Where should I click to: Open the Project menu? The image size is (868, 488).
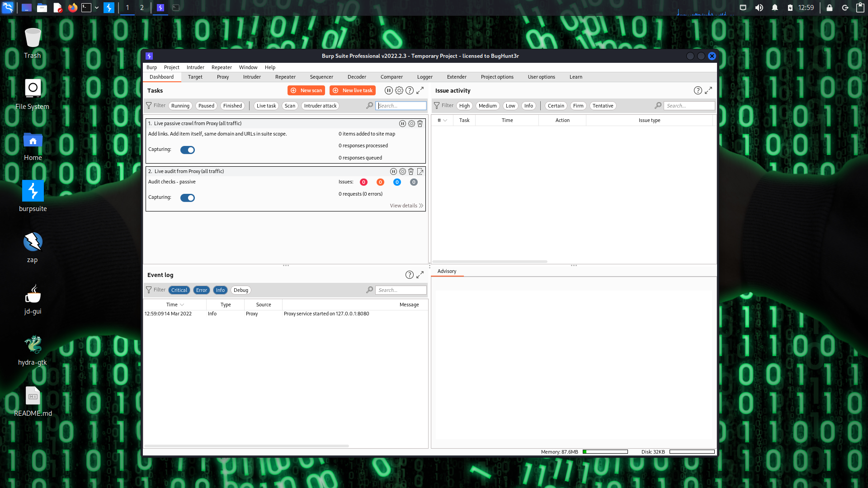(172, 67)
